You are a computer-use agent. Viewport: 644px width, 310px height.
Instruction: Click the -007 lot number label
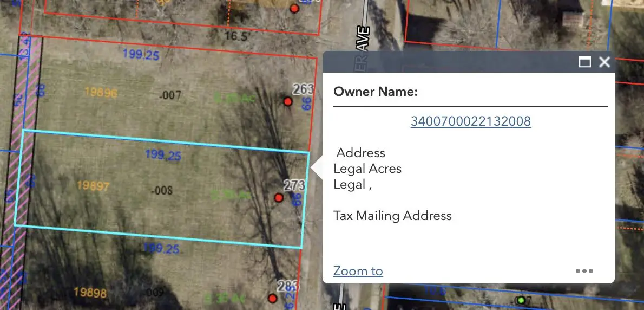click(x=170, y=96)
